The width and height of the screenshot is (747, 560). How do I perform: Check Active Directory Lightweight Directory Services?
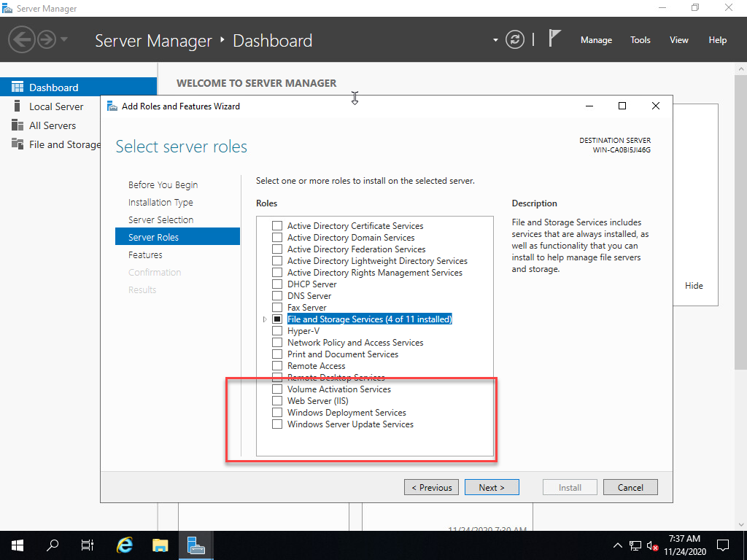click(276, 260)
